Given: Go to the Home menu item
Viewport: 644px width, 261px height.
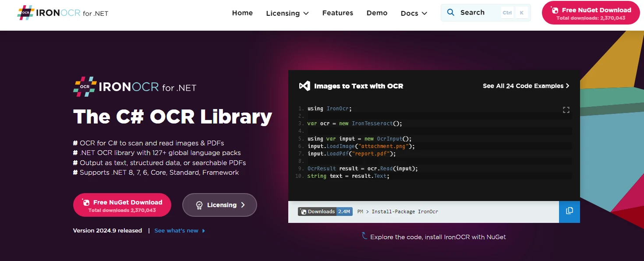Looking at the screenshot, I should click(242, 13).
